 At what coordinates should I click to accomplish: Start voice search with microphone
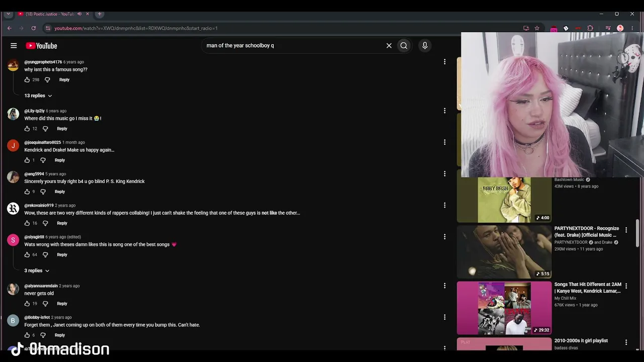[425, 46]
